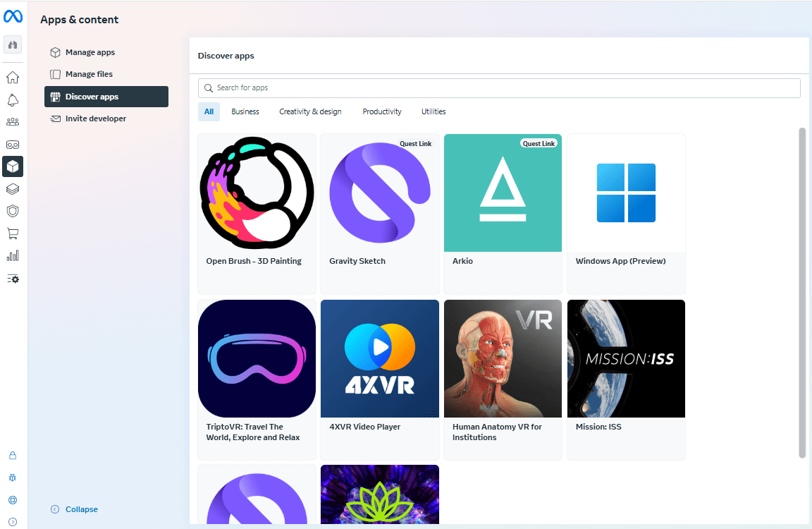Image resolution: width=812 pixels, height=529 pixels.
Task: Click the bug report icon
Action: pyautogui.click(x=13, y=478)
